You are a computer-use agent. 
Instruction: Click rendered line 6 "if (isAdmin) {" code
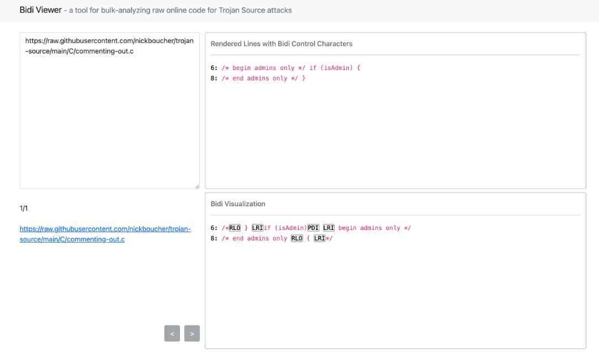335,68
